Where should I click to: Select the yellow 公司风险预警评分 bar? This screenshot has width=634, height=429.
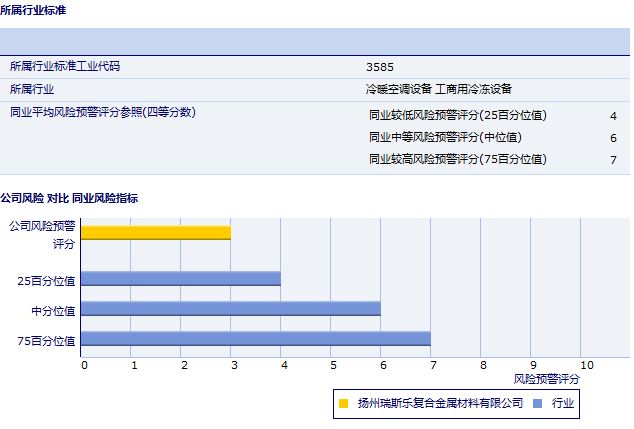point(156,233)
